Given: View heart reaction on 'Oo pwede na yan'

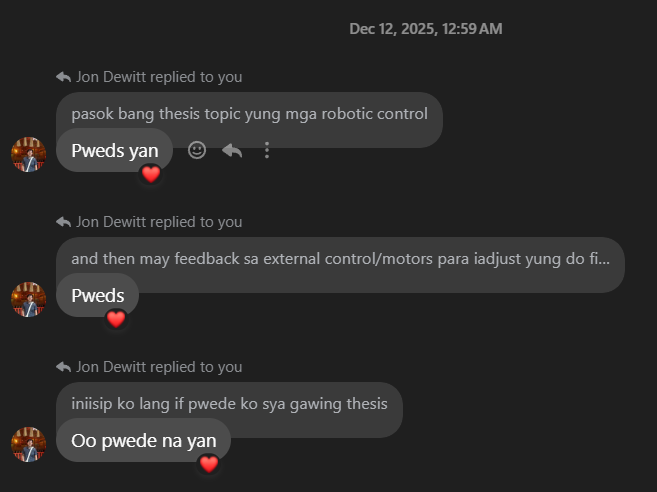Looking at the screenshot, I should click(208, 464).
